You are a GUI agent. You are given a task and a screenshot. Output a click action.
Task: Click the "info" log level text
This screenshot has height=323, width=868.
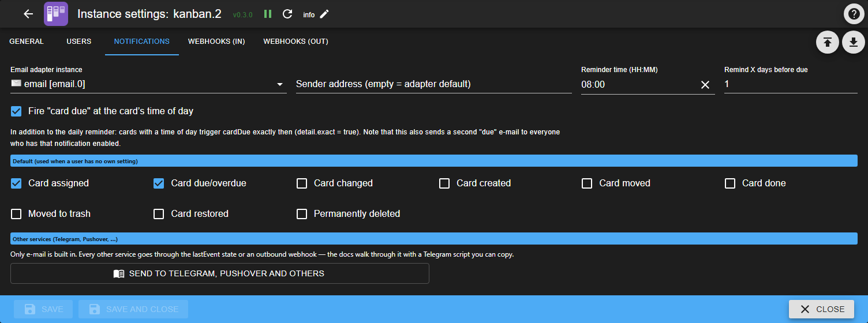tap(309, 15)
